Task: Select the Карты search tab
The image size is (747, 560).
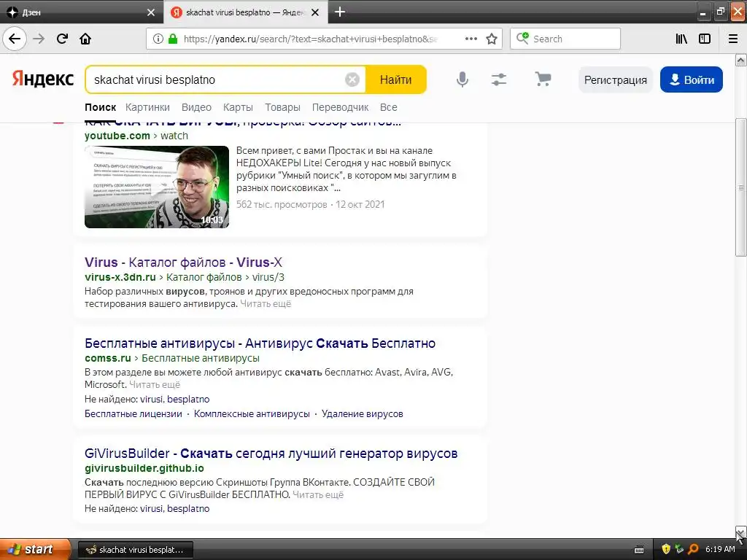Action: [x=238, y=107]
